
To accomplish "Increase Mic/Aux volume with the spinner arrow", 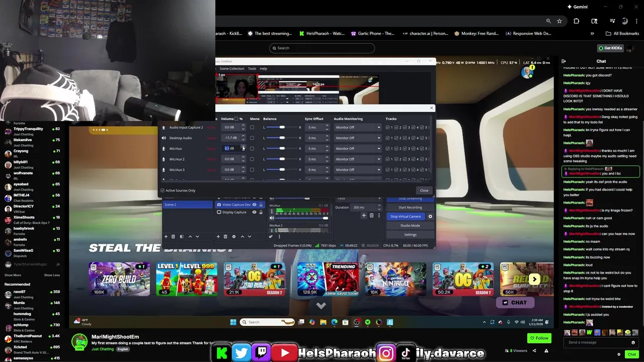I will (x=243, y=147).
